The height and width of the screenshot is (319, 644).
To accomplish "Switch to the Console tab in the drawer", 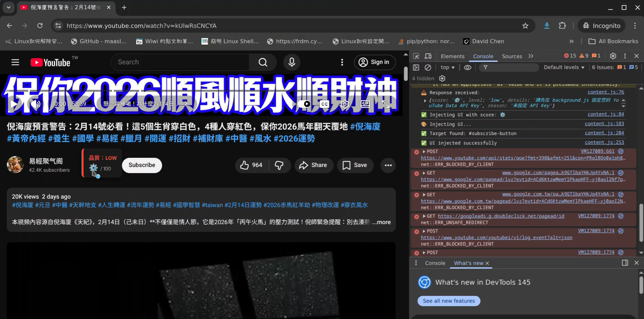I will point(435,263).
